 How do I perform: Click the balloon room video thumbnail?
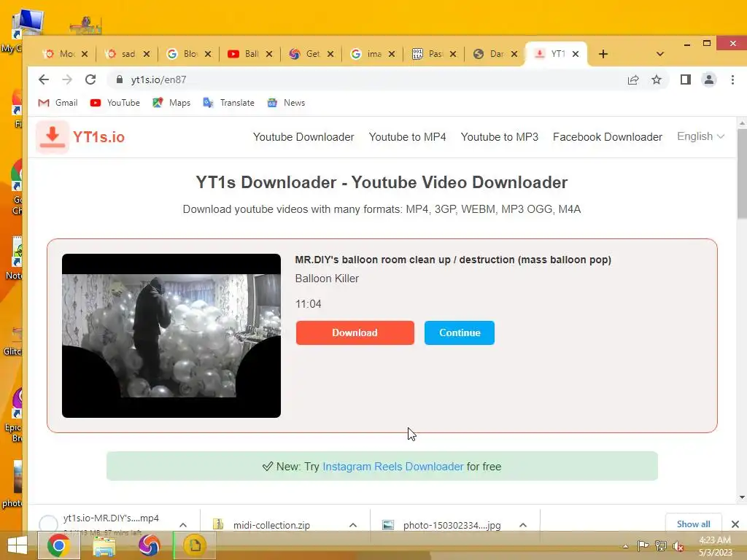pos(171,335)
